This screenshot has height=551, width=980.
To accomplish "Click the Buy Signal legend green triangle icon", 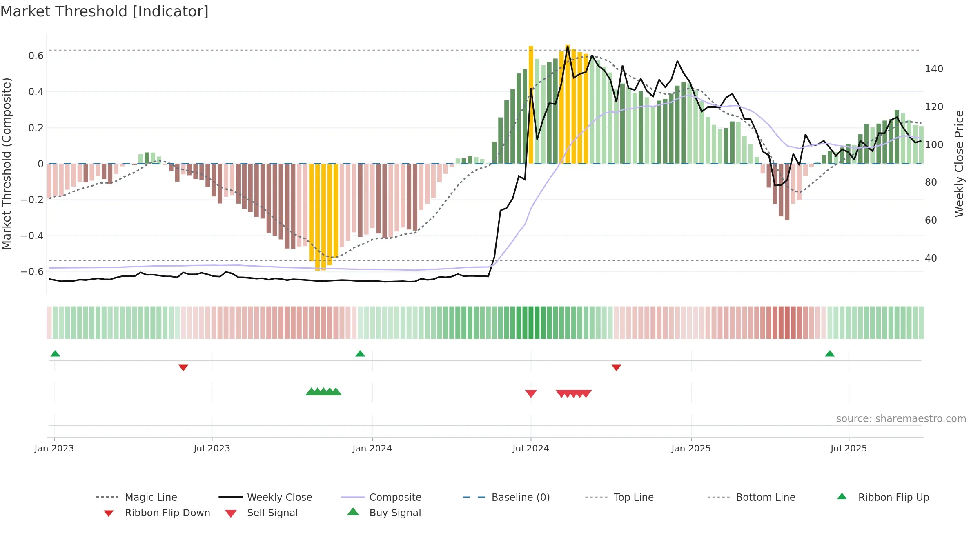I will point(353,511).
